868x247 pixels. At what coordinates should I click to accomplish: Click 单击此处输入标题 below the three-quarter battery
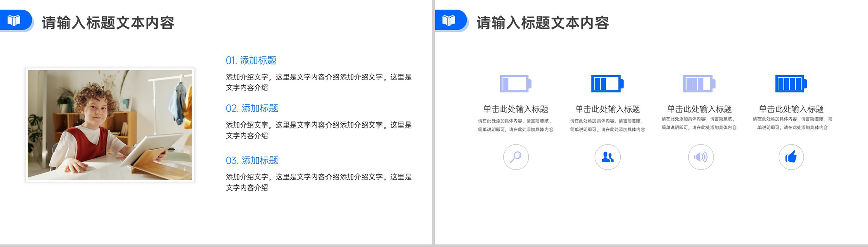click(699, 109)
